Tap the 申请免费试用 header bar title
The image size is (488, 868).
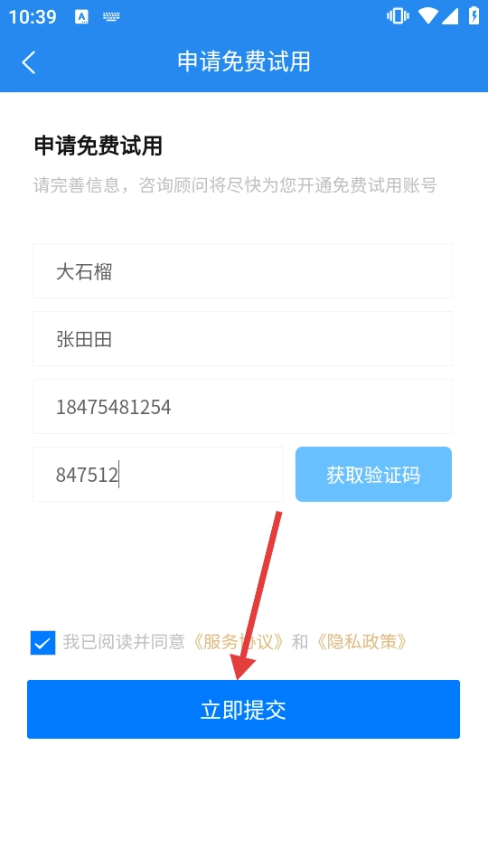(244, 61)
